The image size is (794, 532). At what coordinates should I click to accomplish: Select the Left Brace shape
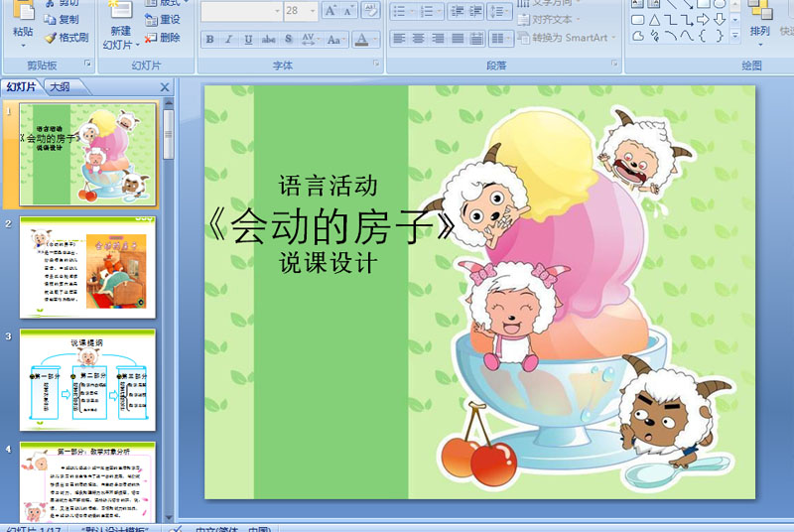(x=703, y=36)
